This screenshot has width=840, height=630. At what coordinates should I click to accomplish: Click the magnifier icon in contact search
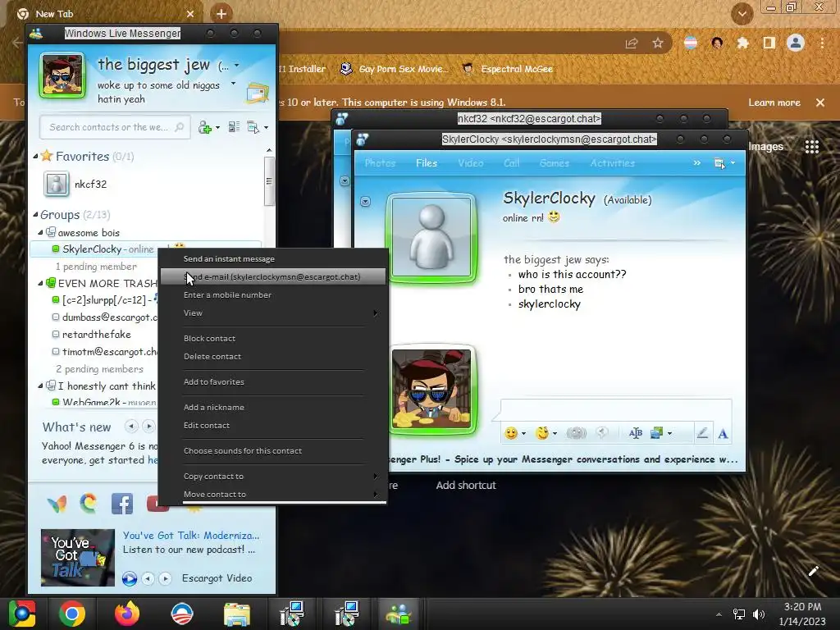click(x=180, y=127)
